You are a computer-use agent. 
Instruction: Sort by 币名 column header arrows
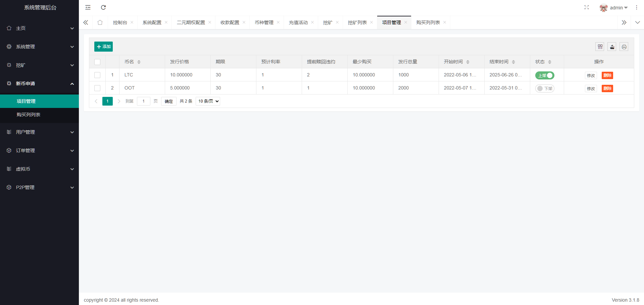coord(139,62)
